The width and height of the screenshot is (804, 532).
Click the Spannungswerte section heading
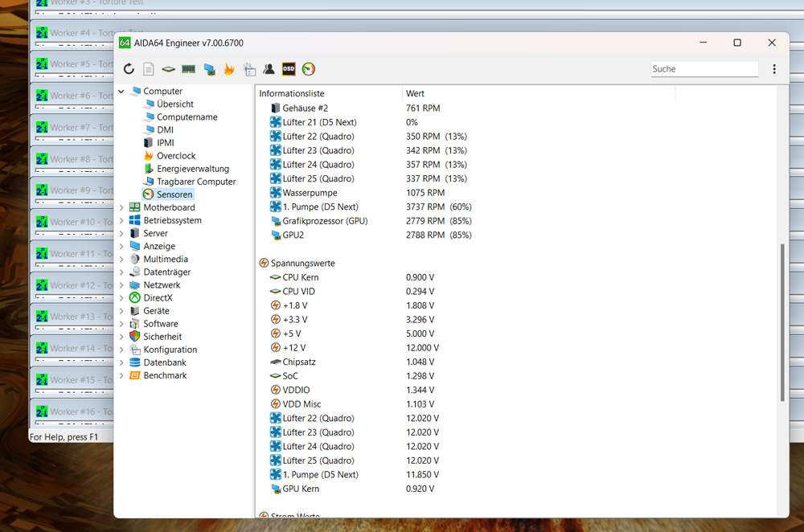pyautogui.click(x=302, y=264)
